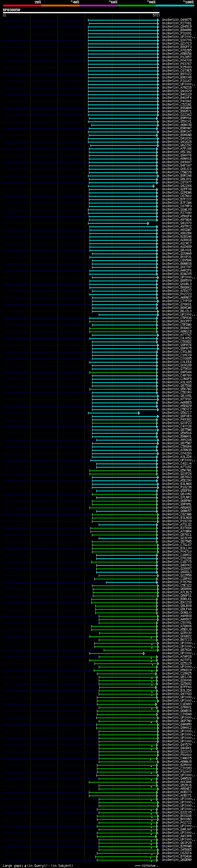Select the label UniRef100_P49382
The height and width of the screenshot is (868, 197).
coord(176,420)
